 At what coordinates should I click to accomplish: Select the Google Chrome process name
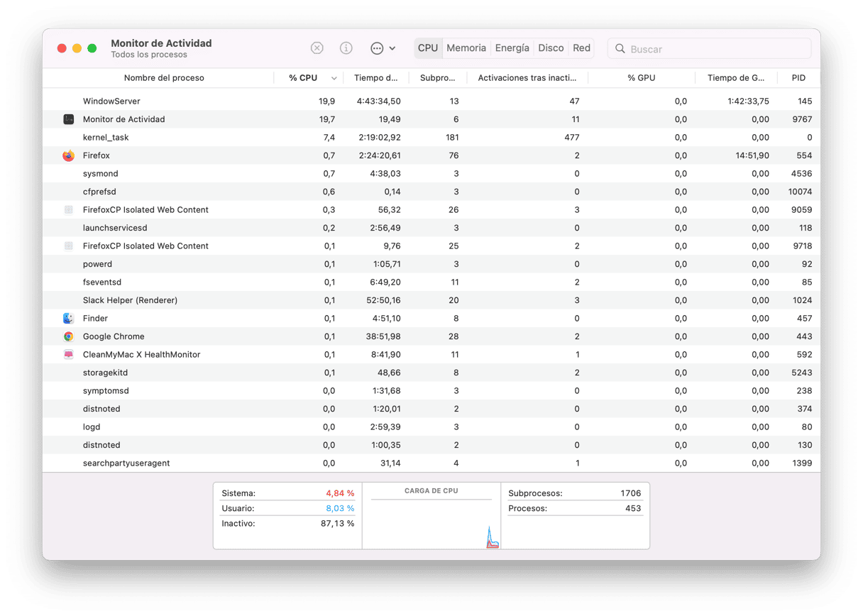click(114, 336)
